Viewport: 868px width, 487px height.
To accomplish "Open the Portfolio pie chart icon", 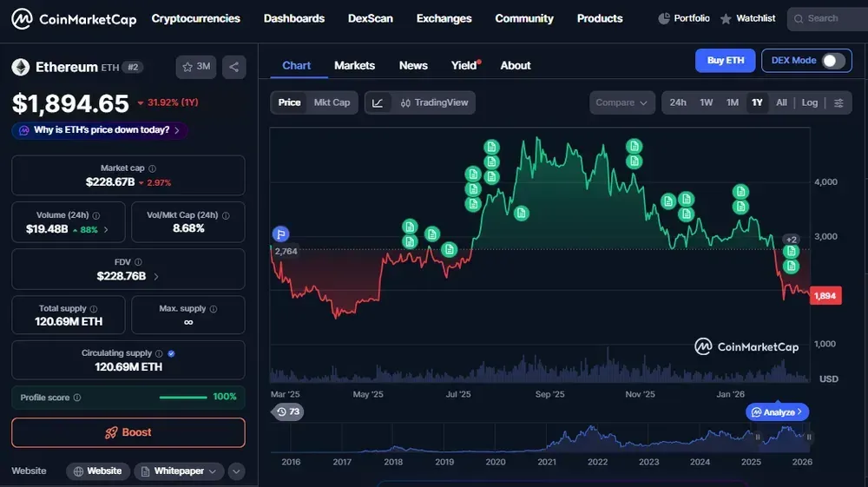I will click(x=664, y=18).
